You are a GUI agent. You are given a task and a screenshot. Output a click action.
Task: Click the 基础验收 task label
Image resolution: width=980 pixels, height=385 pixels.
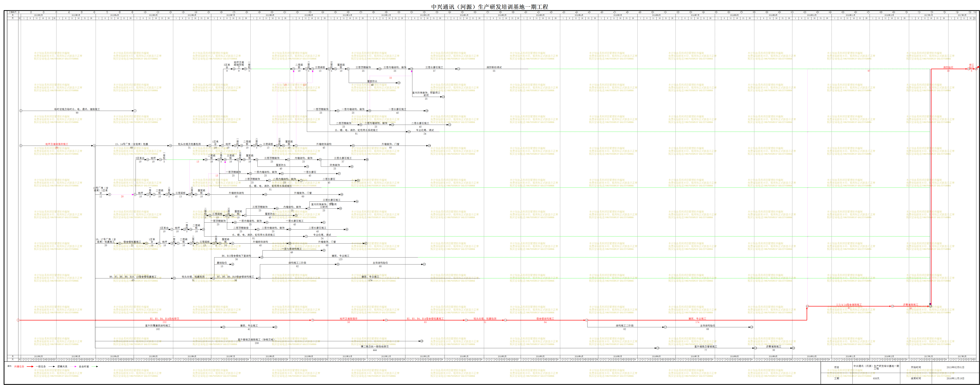tap(222, 263)
